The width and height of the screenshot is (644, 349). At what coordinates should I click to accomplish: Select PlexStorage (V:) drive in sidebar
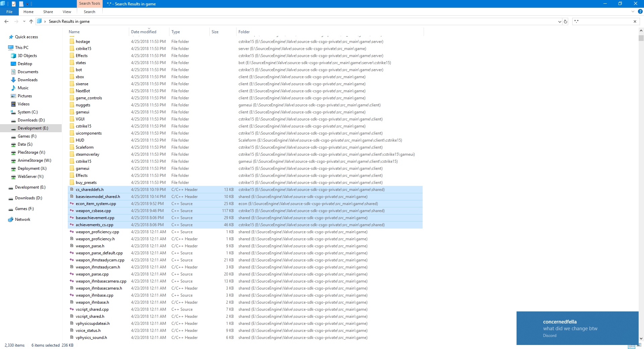tap(31, 152)
